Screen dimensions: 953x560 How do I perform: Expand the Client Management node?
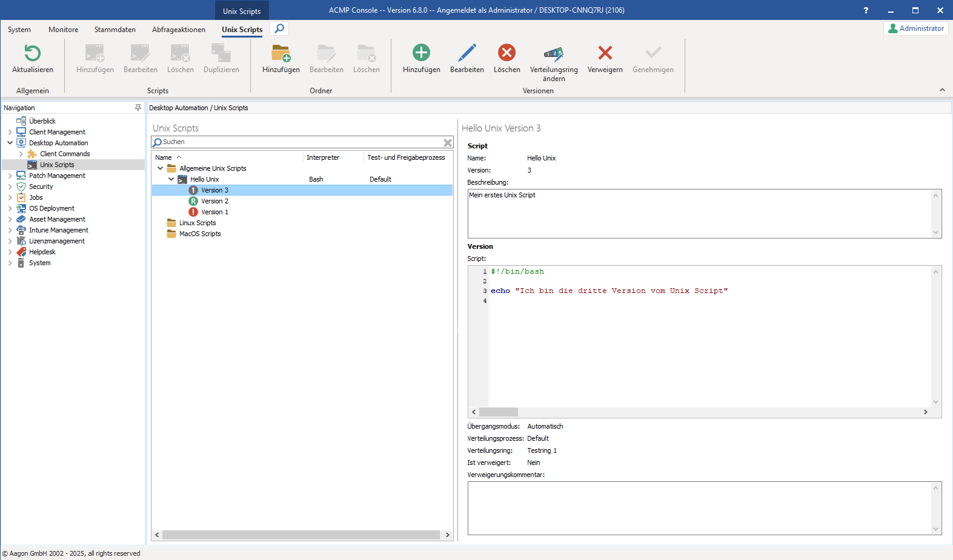(x=10, y=132)
